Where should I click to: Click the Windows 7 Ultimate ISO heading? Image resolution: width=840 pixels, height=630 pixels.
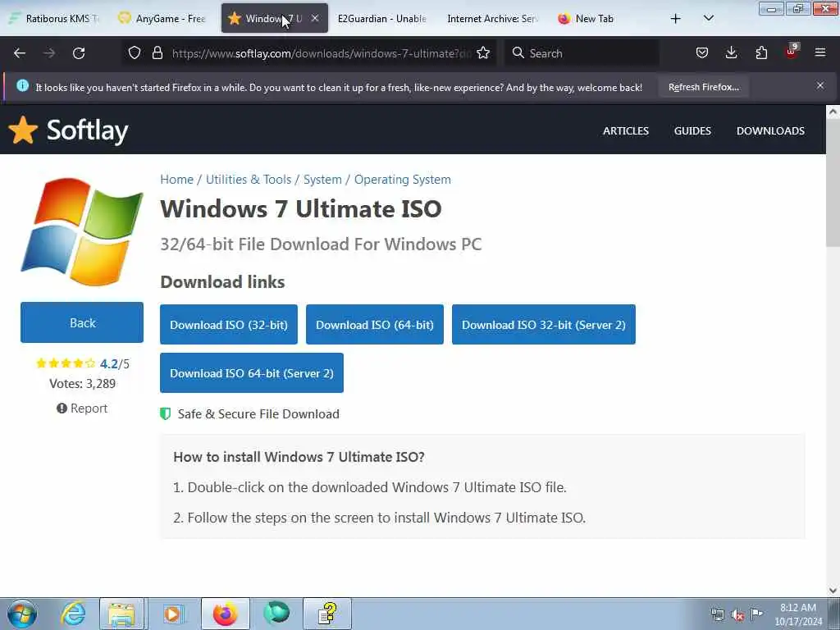[x=300, y=208]
